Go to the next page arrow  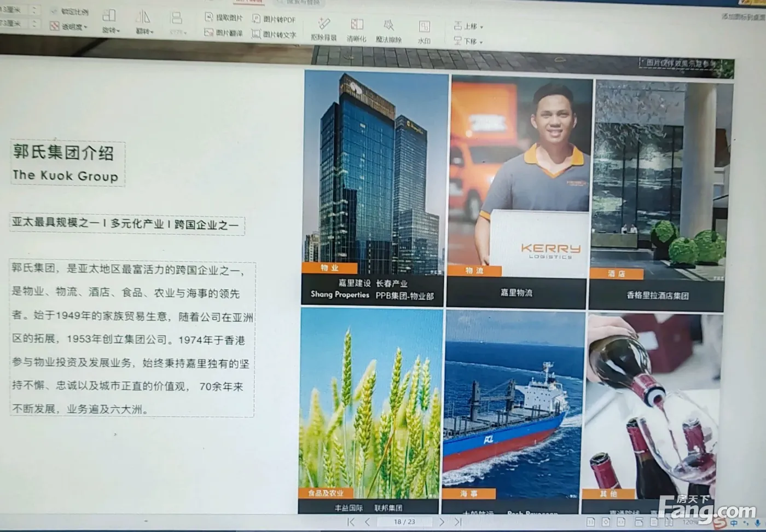pyautogui.click(x=442, y=522)
